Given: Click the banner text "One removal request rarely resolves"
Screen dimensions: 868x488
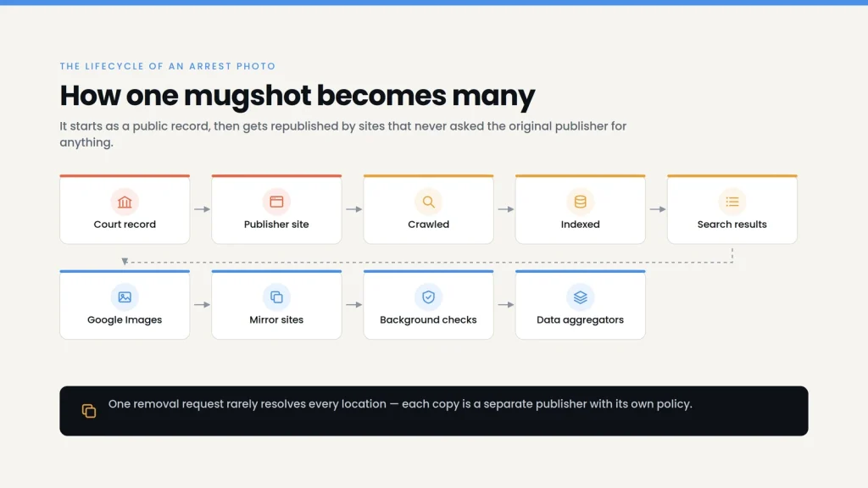Looking at the screenshot, I should (400, 404).
